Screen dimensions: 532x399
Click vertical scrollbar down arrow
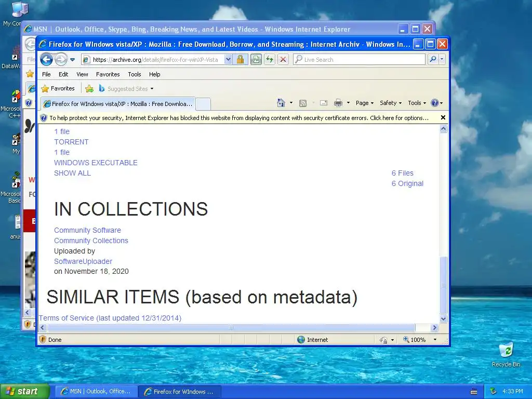tap(444, 318)
